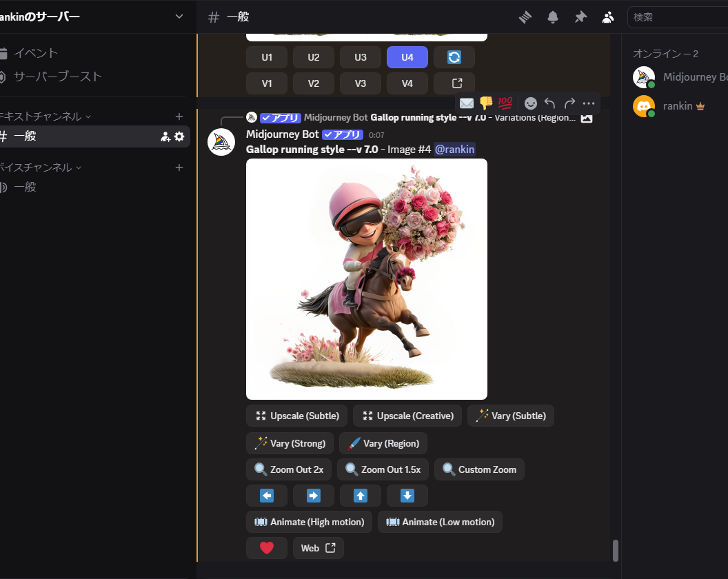Open the generated jockey image thumbnail
Viewport: 728px width, 579px height.
366,279
